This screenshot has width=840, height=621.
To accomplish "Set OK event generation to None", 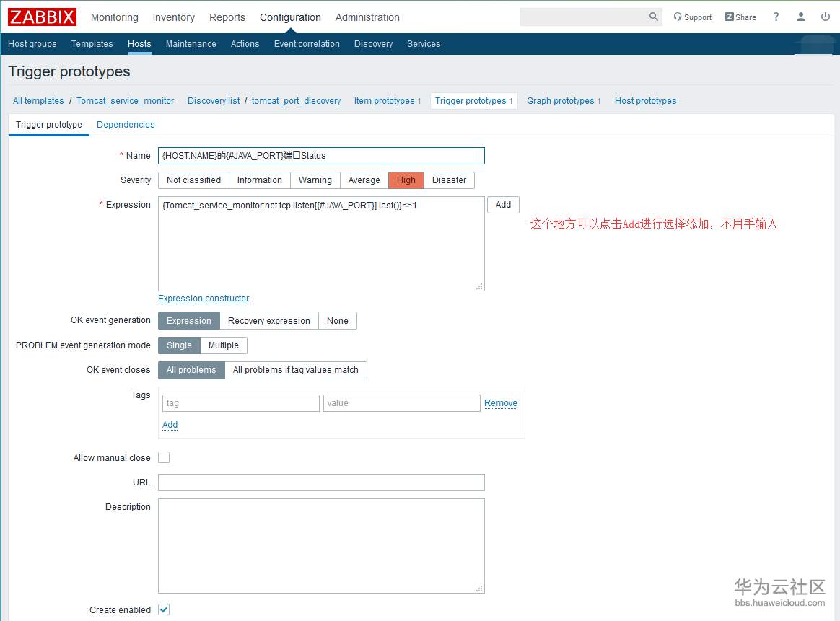I will [x=338, y=321].
